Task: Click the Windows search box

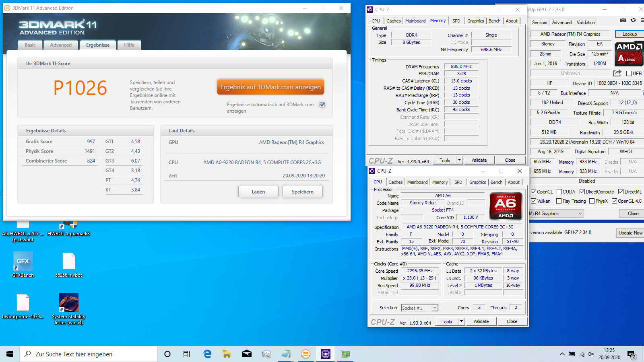Action: pos(89,354)
